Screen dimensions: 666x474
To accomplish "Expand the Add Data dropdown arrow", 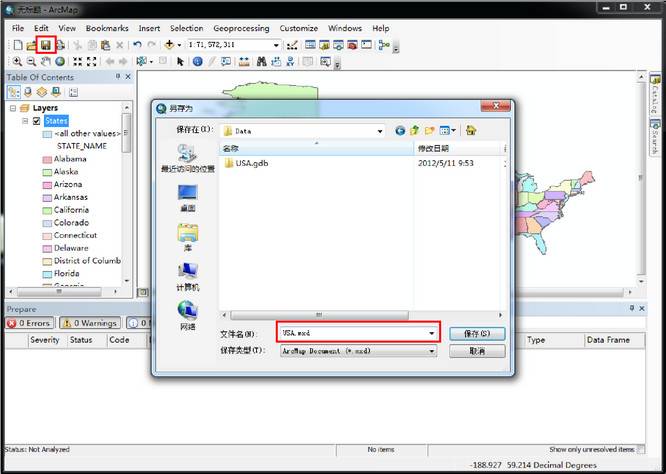I will (179, 45).
